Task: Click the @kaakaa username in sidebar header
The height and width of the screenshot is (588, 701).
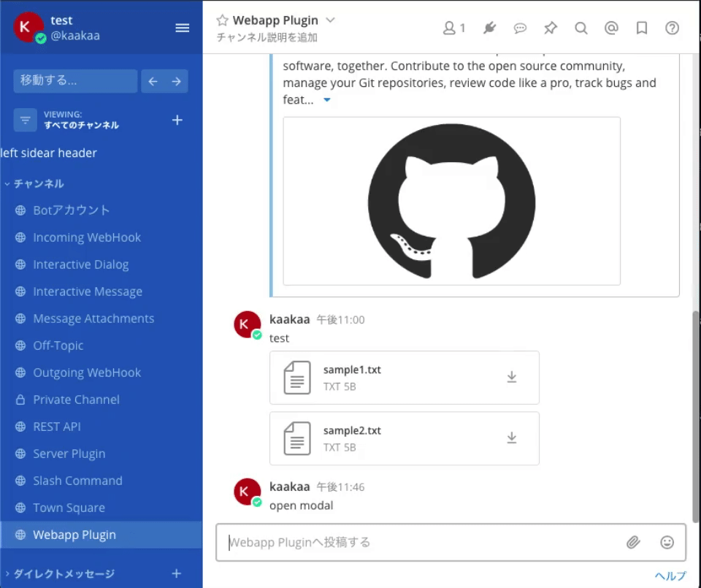Action: (x=75, y=36)
